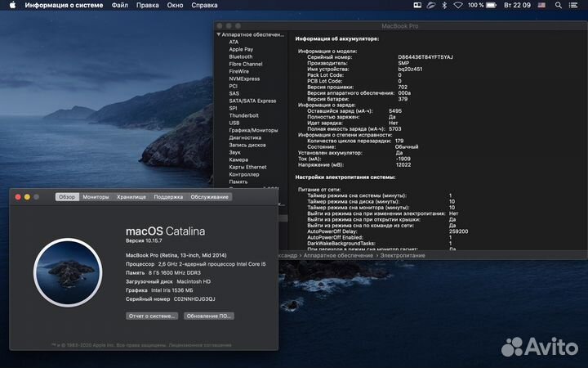Open the Правка menu
The width and height of the screenshot is (588, 368).
point(148,5)
